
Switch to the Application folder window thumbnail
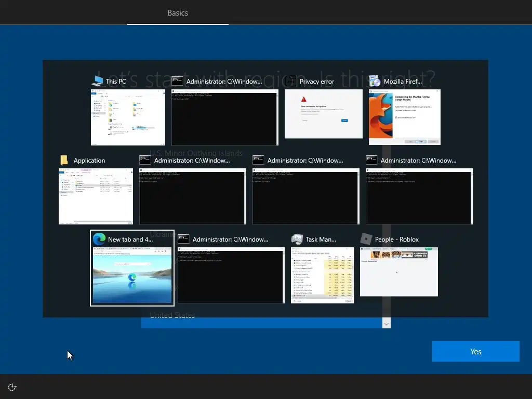(96, 196)
